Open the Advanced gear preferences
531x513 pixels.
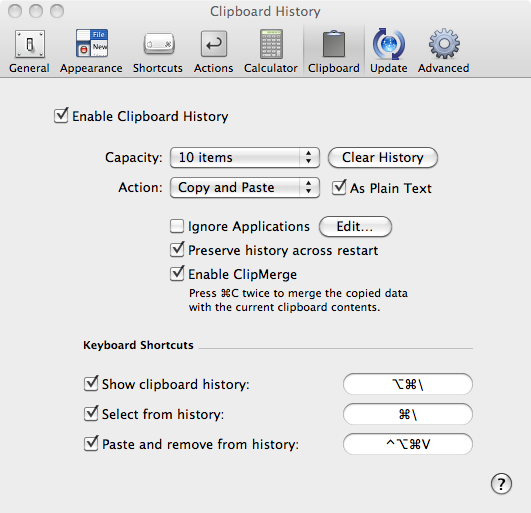point(444,51)
